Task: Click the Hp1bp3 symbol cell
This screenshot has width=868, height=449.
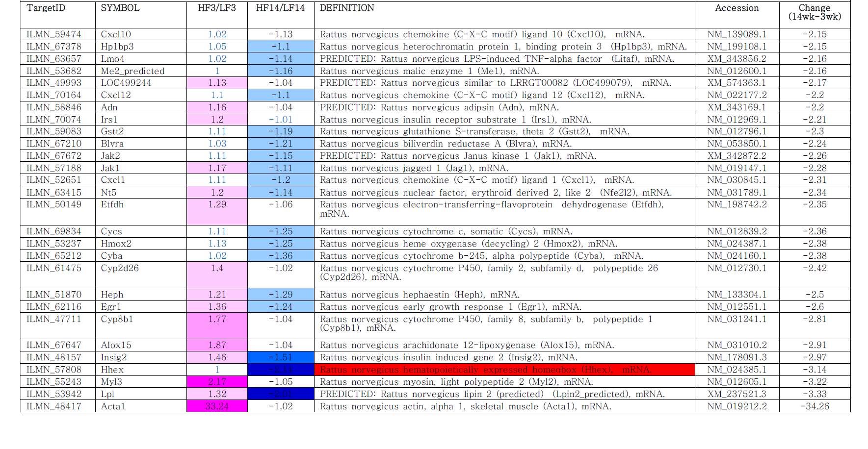Action: (x=141, y=47)
